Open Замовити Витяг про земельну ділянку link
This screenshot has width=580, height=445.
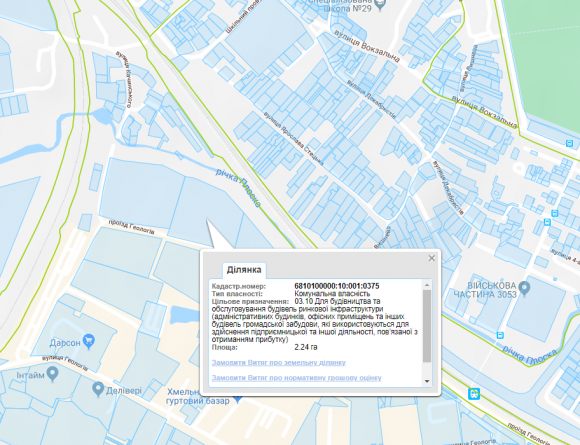[x=279, y=363]
